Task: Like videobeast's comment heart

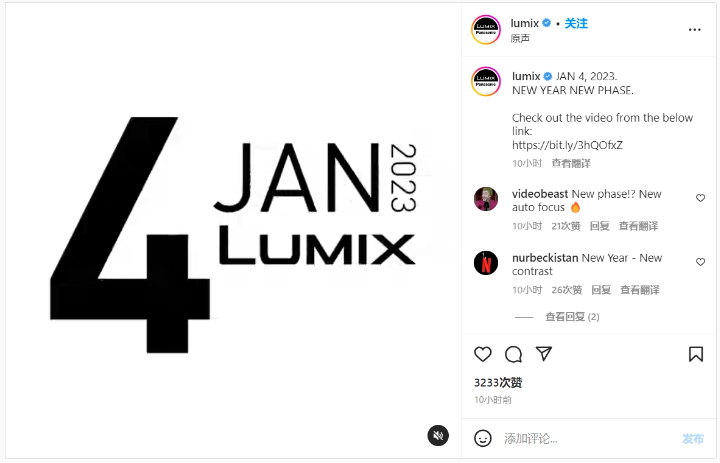Action: click(700, 198)
